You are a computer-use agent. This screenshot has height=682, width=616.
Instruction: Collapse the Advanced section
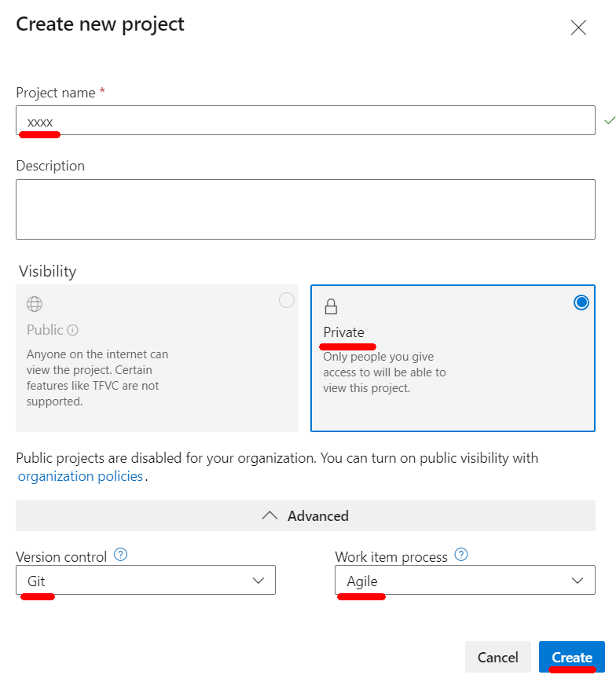(305, 515)
